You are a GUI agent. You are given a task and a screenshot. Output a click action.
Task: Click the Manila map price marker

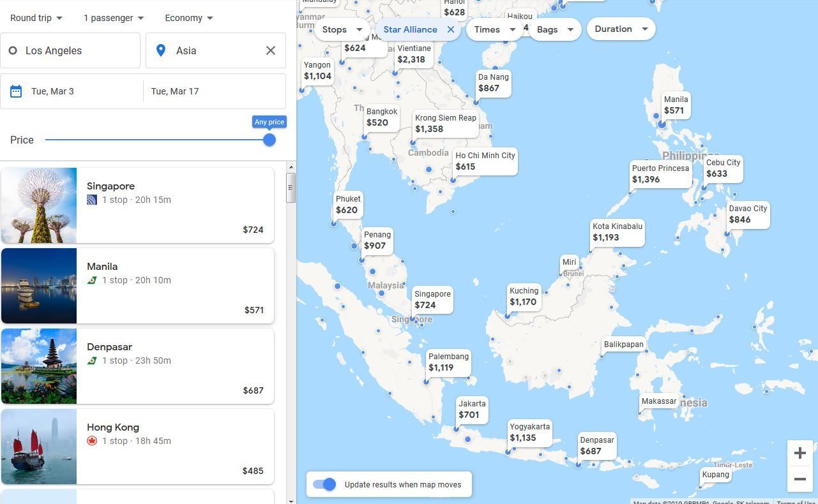(675, 105)
